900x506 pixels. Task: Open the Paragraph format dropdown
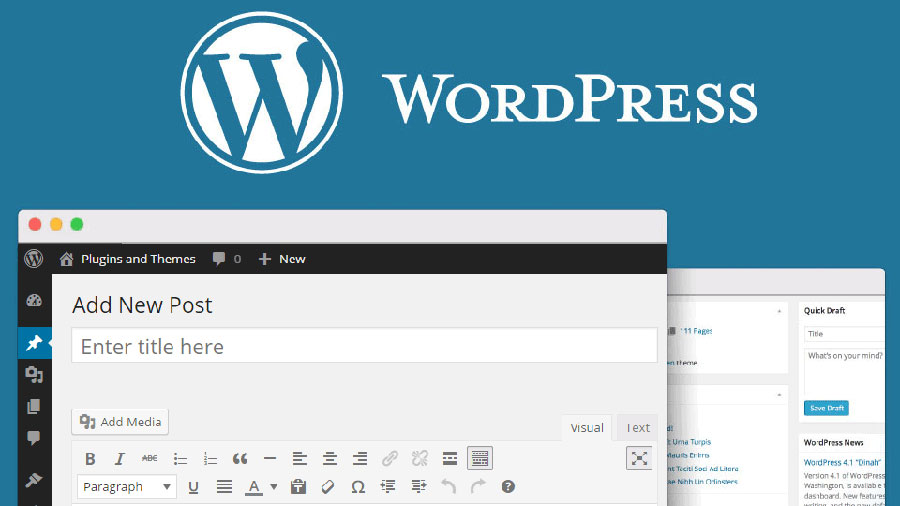click(x=127, y=487)
